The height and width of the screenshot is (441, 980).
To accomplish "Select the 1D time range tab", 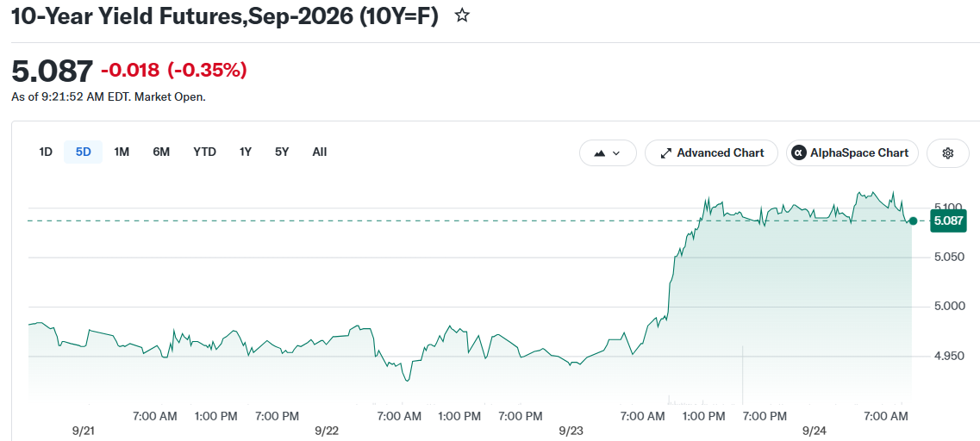I will (x=46, y=152).
